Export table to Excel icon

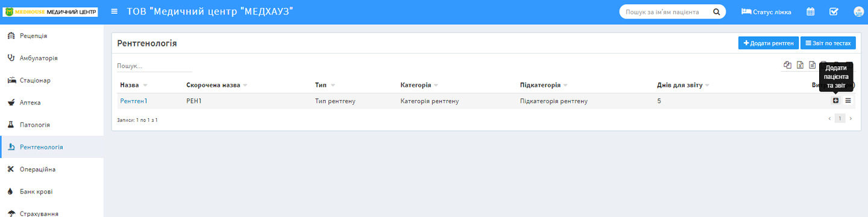pos(800,65)
